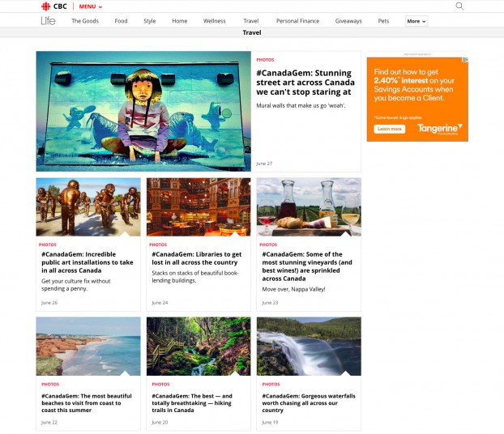The height and width of the screenshot is (434, 504).
Task: Open the red cliff beach thumbnail
Action: 88,347
